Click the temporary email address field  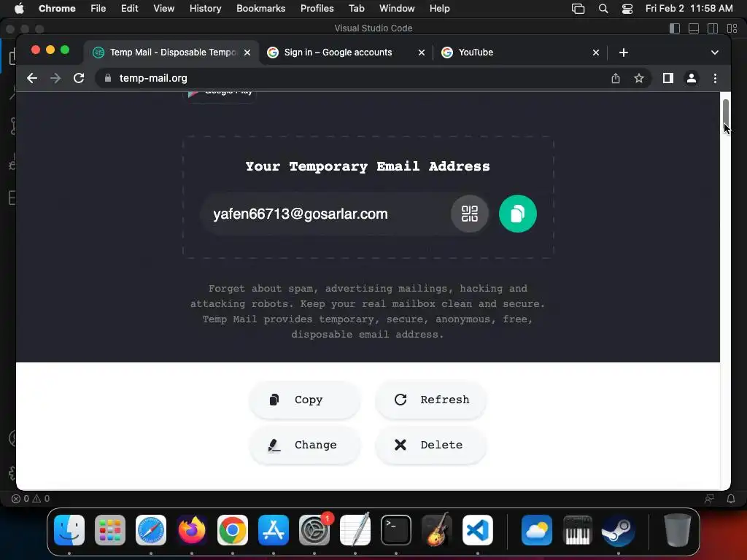coord(324,214)
